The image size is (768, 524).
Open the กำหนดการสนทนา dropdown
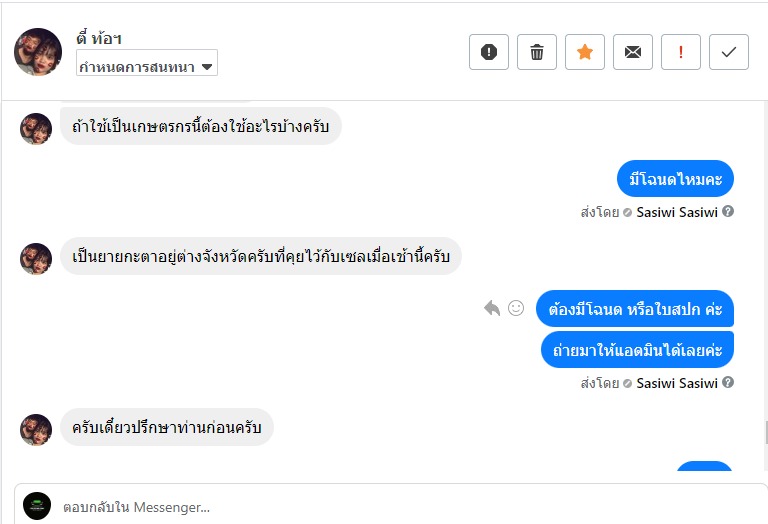147,66
